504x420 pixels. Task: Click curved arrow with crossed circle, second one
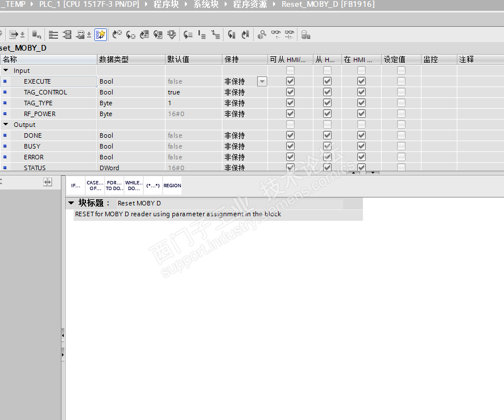coord(130,34)
